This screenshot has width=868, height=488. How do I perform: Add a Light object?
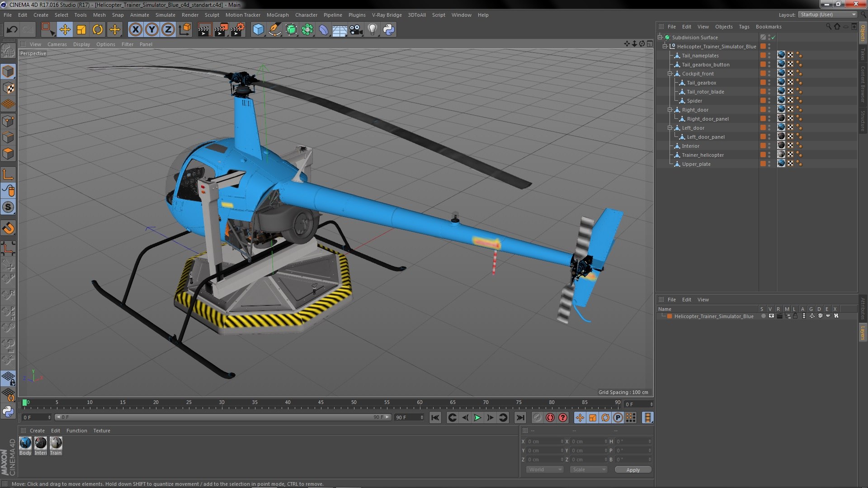coord(372,30)
